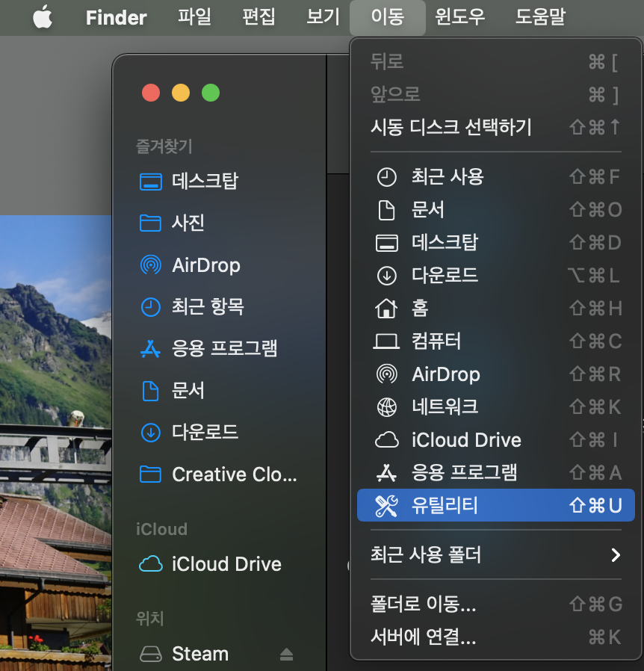The height and width of the screenshot is (671, 644).
Task: Click the house icon of 홈 menu item
Action: pyautogui.click(x=387, y=309)
